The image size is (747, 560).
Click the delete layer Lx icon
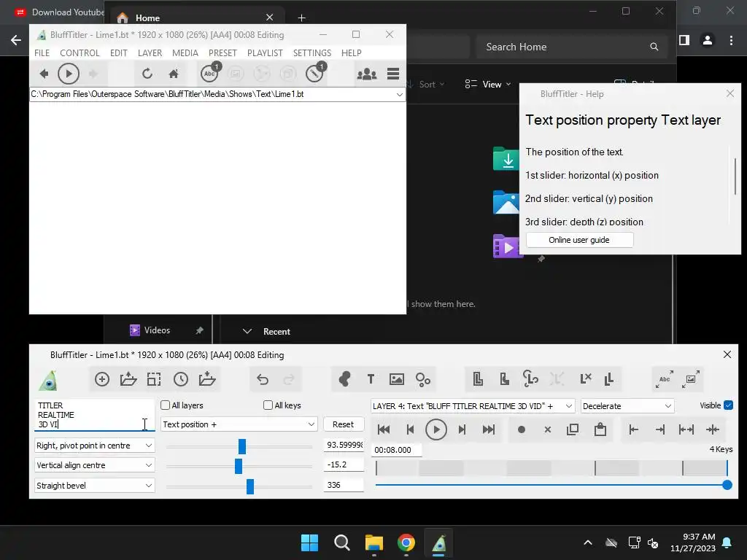coord(586,379)
